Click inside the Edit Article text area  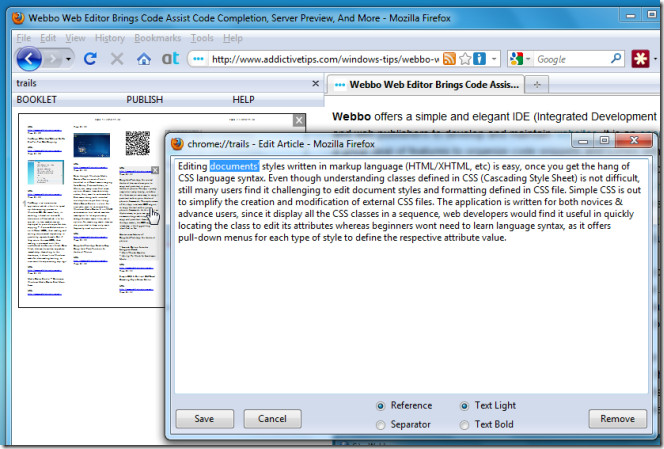(x=411, y=276)
